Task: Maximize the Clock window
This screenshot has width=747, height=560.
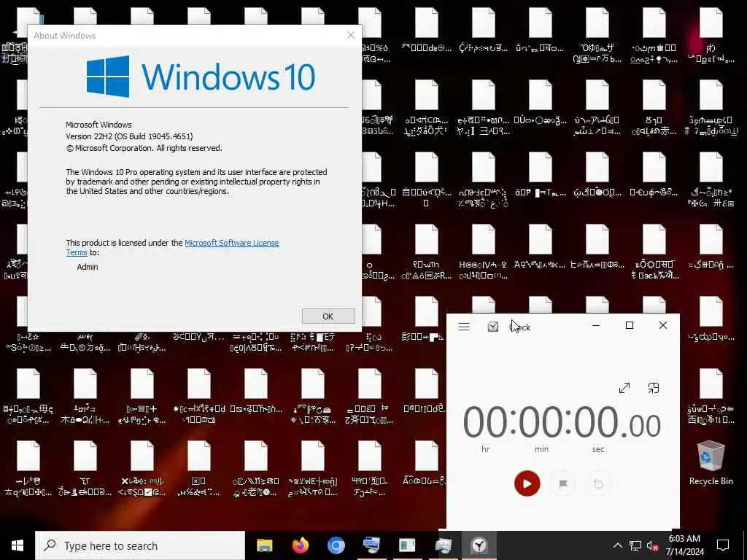Action: (x=630, y=326)
